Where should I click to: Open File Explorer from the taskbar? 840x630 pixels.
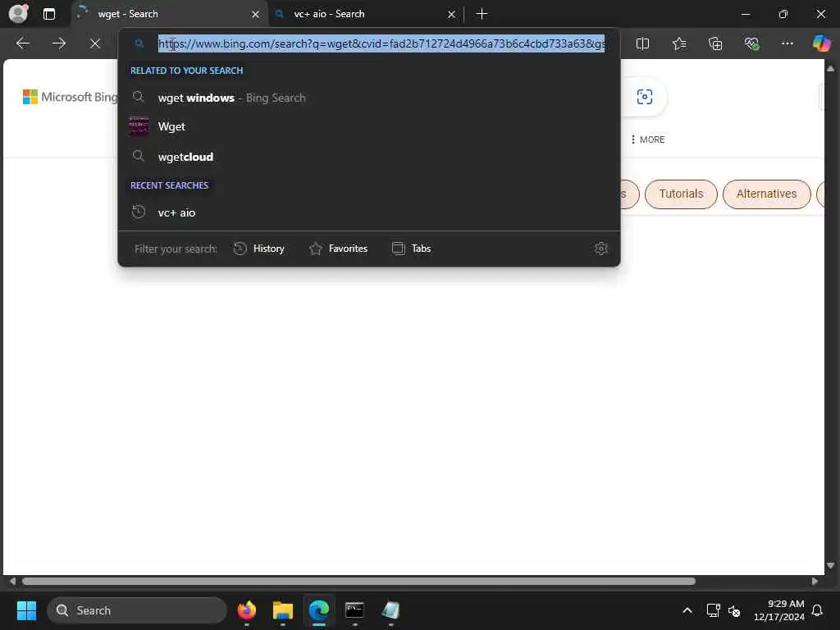pos(283,610)
